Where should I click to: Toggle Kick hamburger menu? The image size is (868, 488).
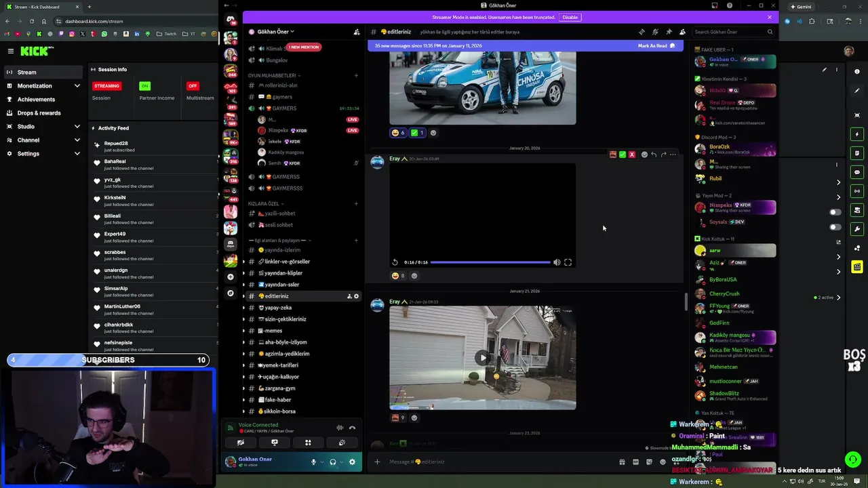(x=10, y=51)
